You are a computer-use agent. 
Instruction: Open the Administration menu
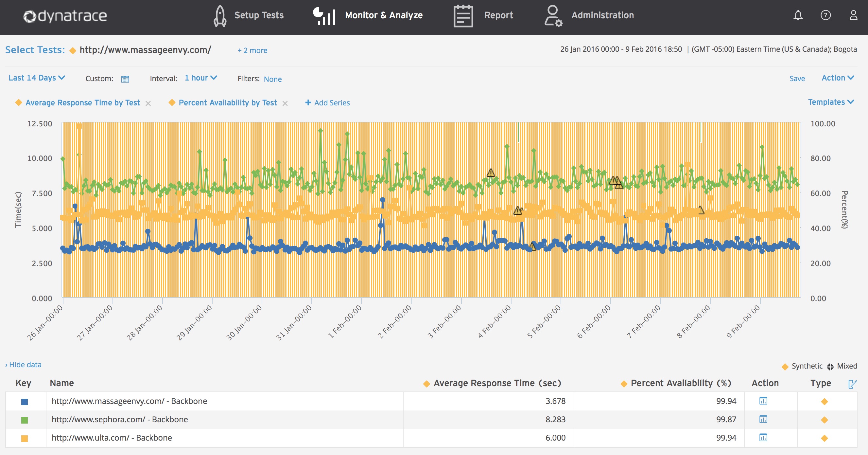point(602,15)
